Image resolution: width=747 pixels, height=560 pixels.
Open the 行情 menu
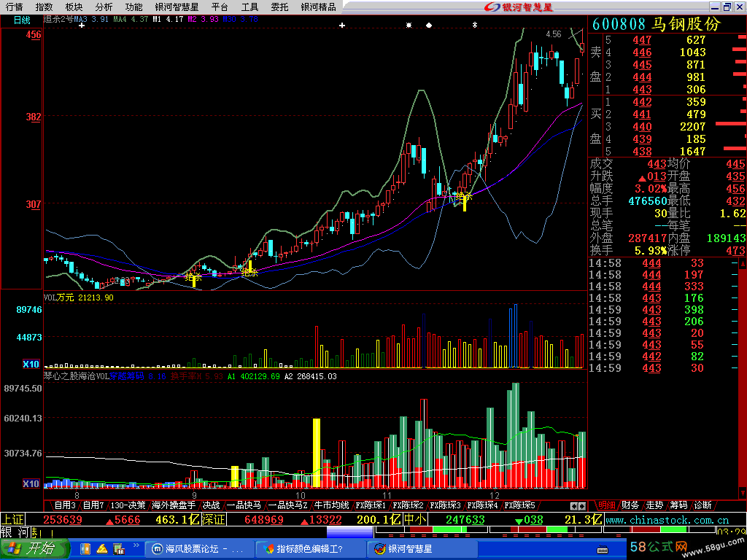(15, 7)
